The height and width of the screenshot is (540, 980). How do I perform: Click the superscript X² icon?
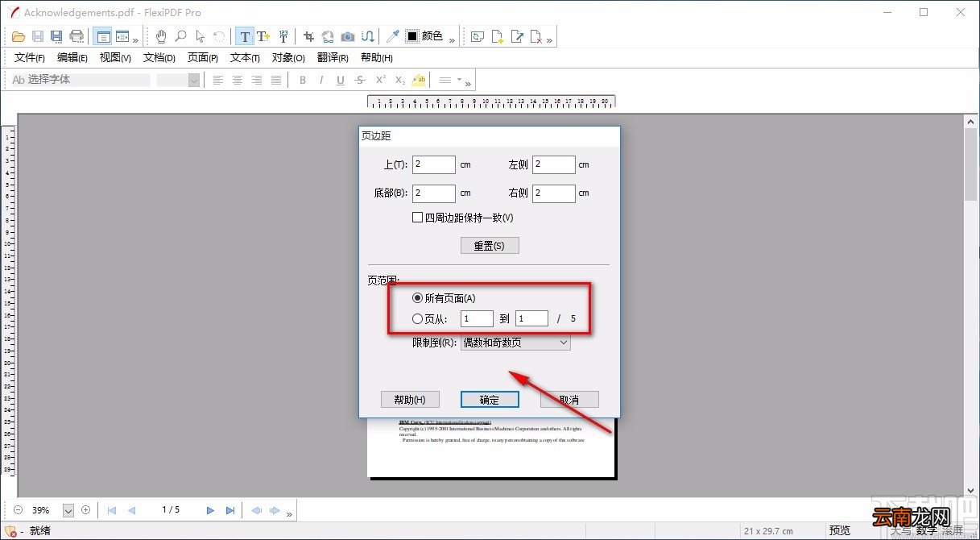coord(380,80)
